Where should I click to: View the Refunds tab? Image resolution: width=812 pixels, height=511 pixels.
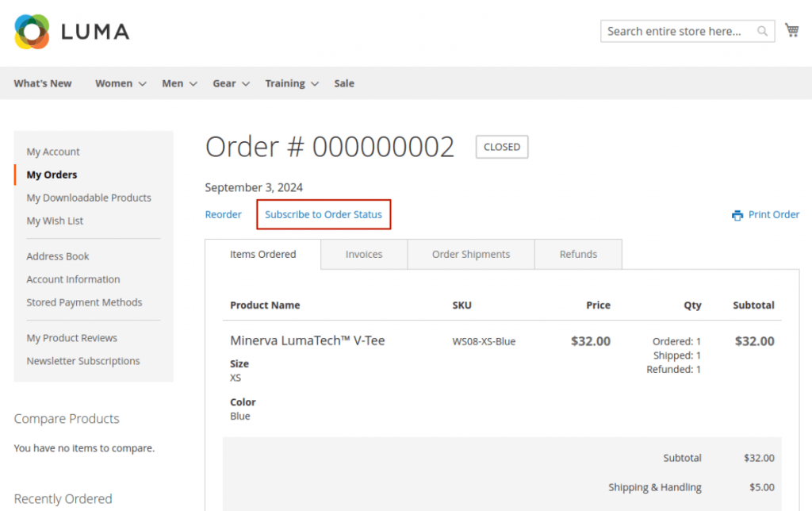pos(578,254)
